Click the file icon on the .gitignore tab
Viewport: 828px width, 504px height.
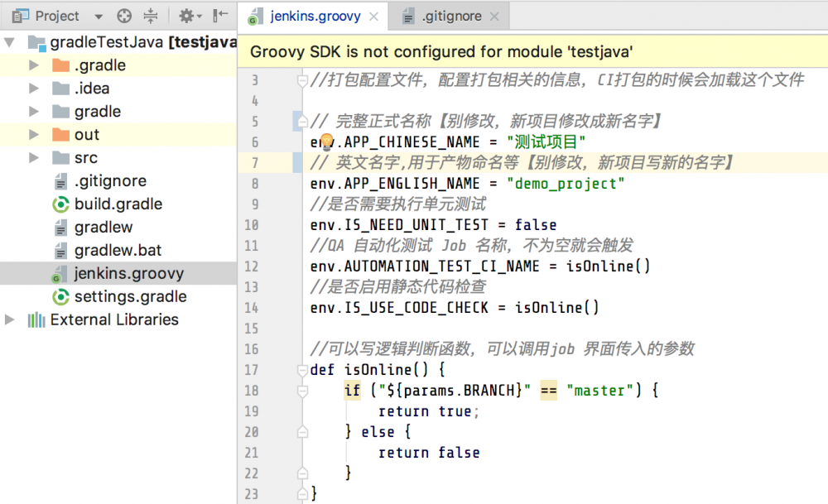pyautogui.click(x=407, y=15)
